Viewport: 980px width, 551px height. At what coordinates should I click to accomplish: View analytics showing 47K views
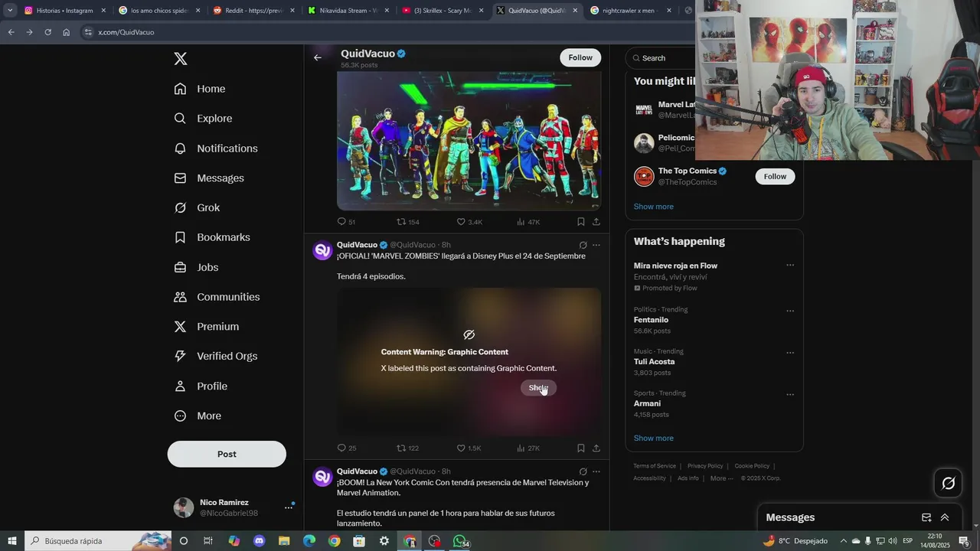[x=528, y=222]
